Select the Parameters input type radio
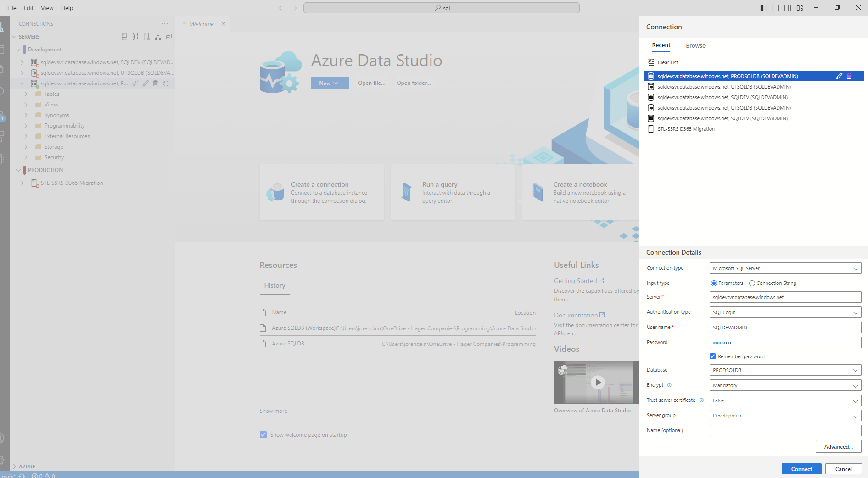The image size is (868, 478). [x=714, y=283]
